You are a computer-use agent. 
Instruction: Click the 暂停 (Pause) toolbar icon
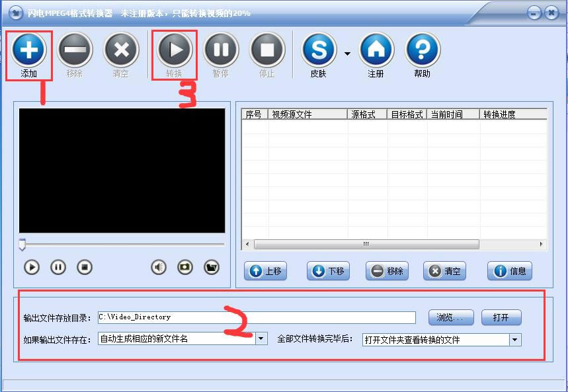pos(221,50)
